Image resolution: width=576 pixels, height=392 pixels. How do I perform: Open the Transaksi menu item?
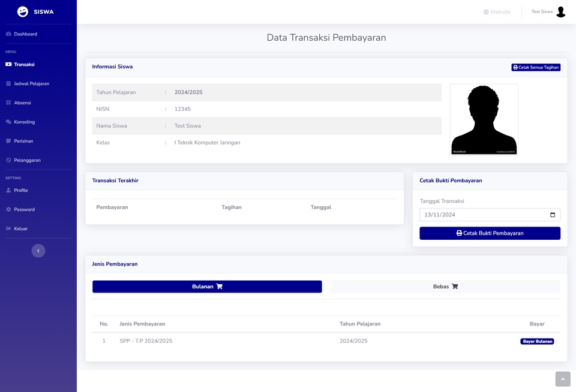[24, 64]
